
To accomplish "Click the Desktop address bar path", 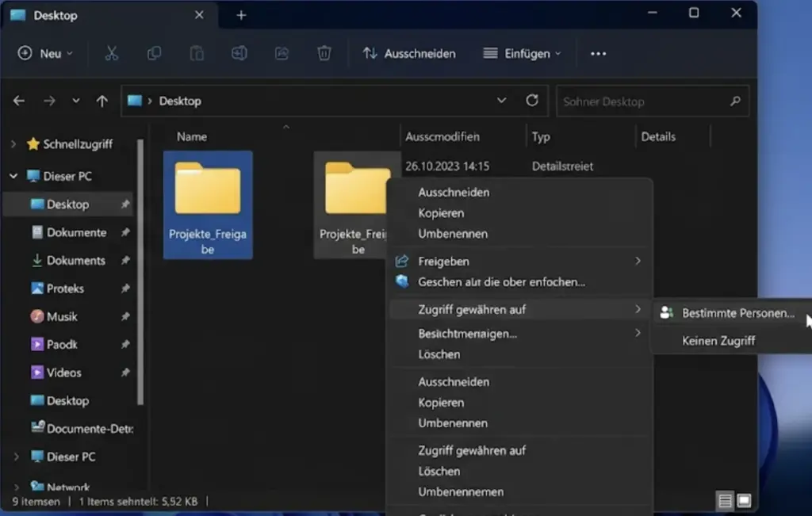I will click(x=180, y=101).
